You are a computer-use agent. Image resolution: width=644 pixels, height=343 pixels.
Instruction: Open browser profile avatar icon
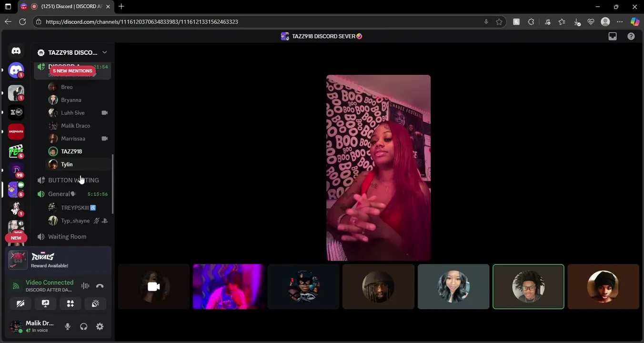[x=605, y=21]
